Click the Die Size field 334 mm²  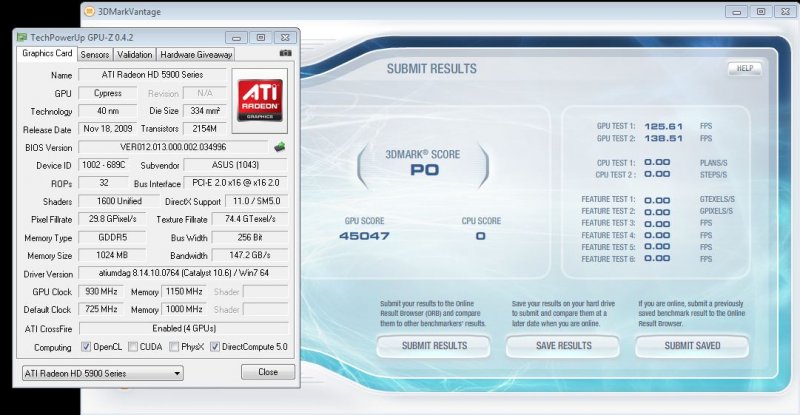[205, 111]
